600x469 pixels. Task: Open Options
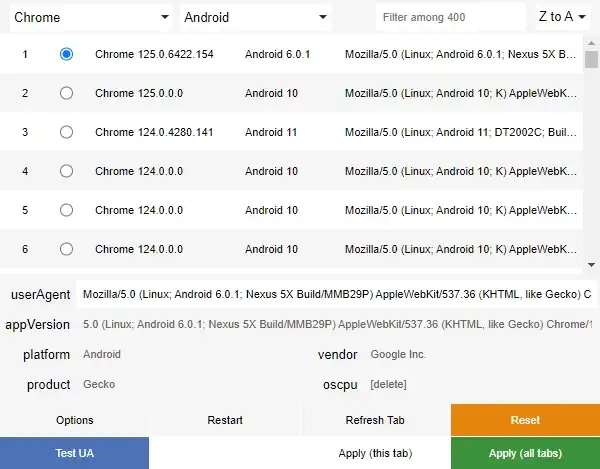coord(75,420)
